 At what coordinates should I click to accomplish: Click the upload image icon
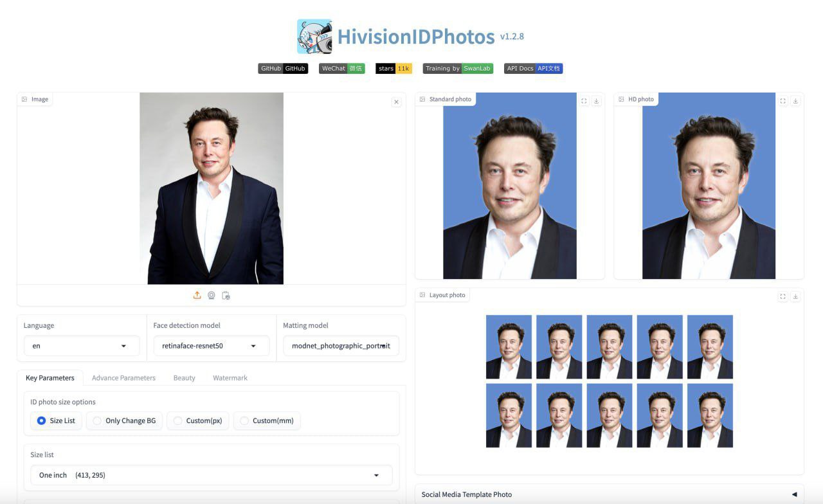tap(197, 295)
